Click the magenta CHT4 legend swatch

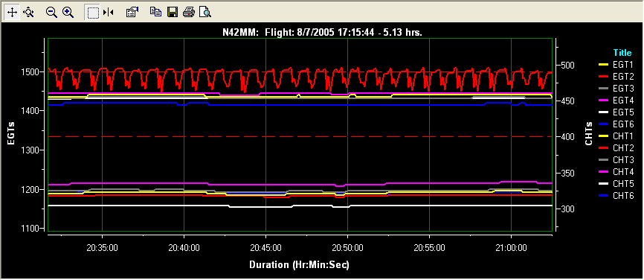pyautogui.click(x=603, y=171)
